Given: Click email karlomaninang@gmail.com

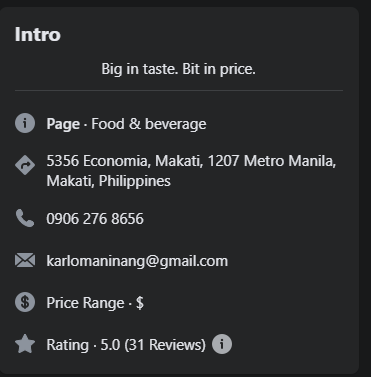Looking at the screenshot, I should pos(137,261).
